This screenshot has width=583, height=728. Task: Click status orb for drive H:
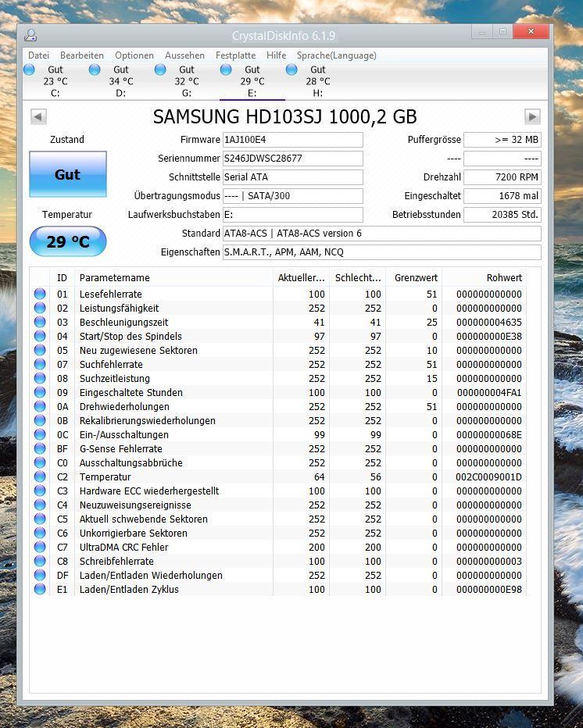click(291, 70)
